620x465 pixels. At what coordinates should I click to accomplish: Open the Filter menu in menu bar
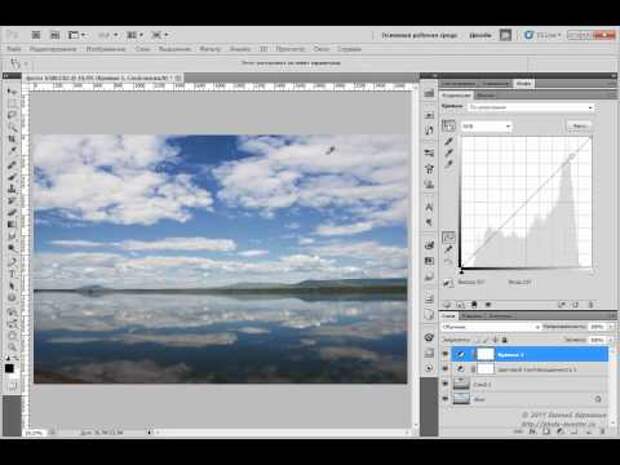(210, 49)
